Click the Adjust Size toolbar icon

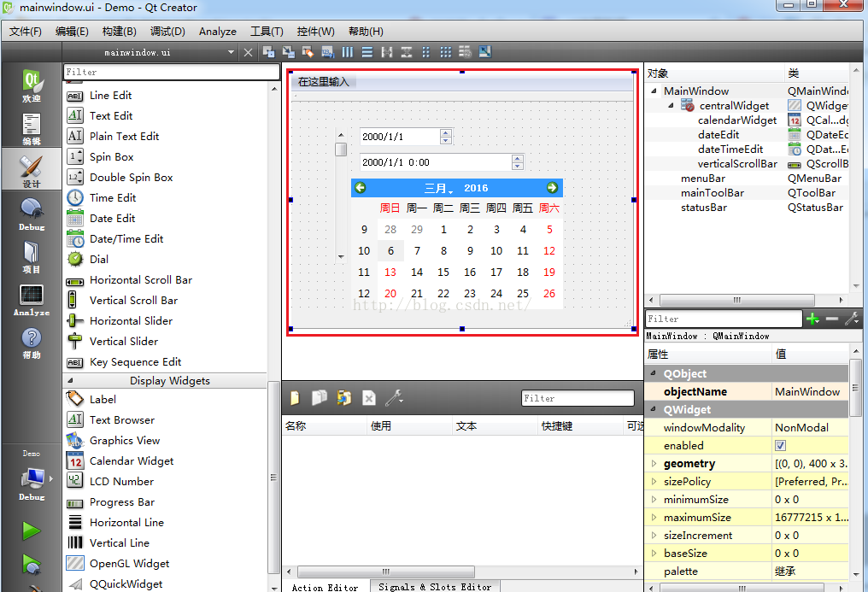[485, 52]
